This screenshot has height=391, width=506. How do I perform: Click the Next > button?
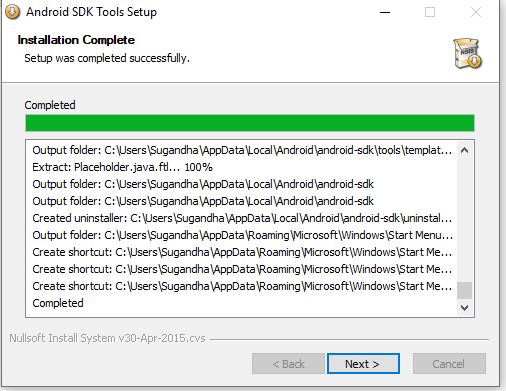[363, 364]
